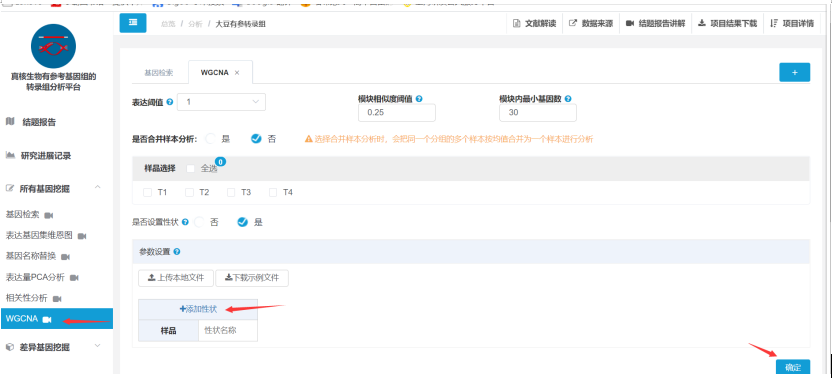Switch to the 基因检索 tab

(x=159, y=73)
